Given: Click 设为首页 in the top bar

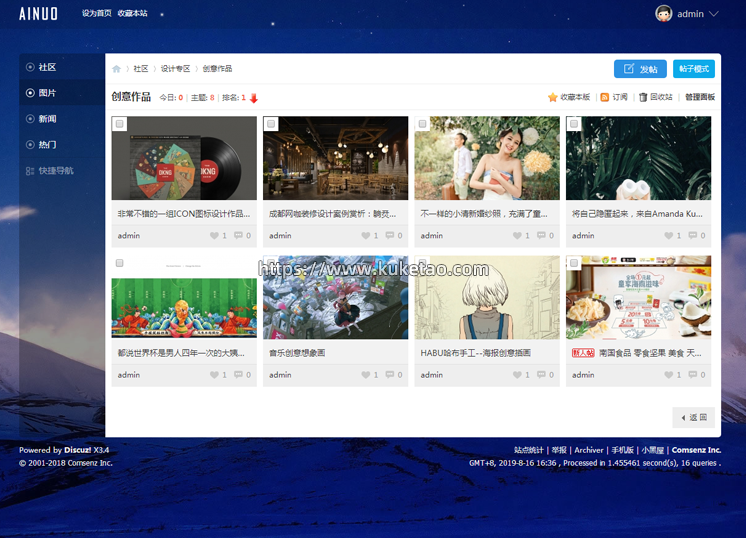Looking at the screenshot, I should [x=97, y=13].
